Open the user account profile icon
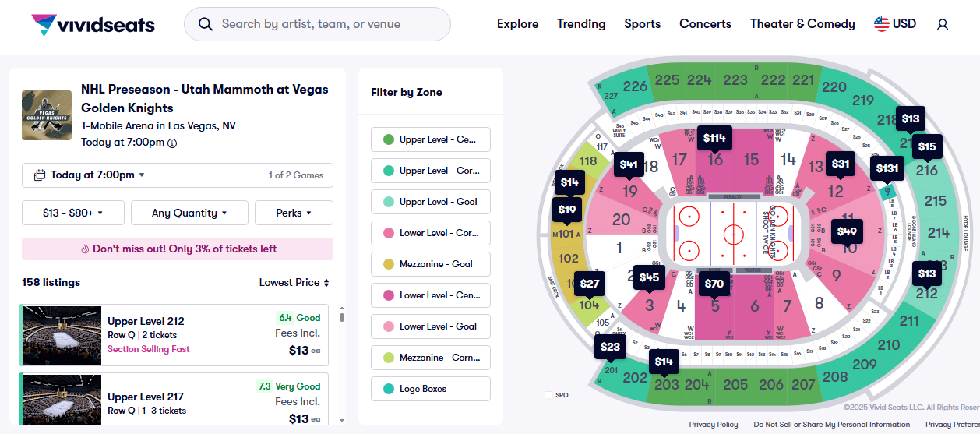The width and height of the screenshot is (980, 434). 943,25
